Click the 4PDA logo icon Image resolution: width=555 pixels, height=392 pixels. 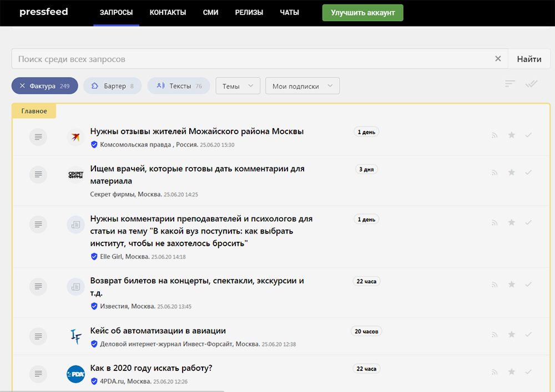point(75,374)
